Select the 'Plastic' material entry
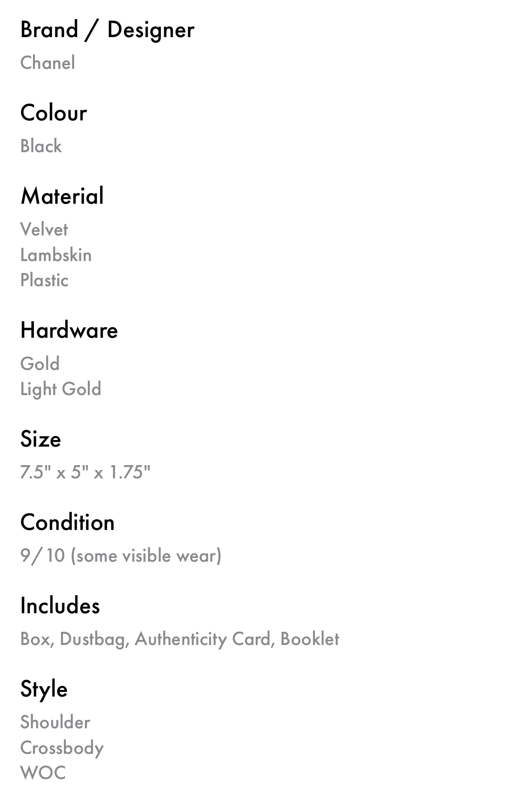The image size is (532, 805). coord(44,280)
